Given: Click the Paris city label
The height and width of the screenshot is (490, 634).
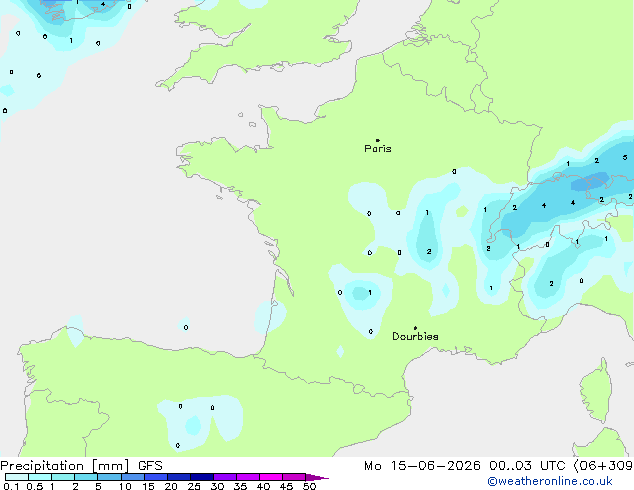Looking at the screenshot, I should pyautogui.click(x=378, y=149).
